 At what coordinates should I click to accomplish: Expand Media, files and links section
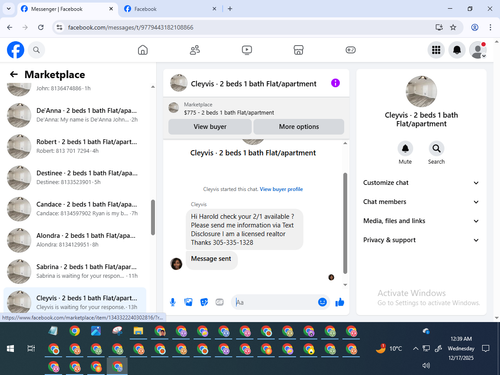coord(421,221)
